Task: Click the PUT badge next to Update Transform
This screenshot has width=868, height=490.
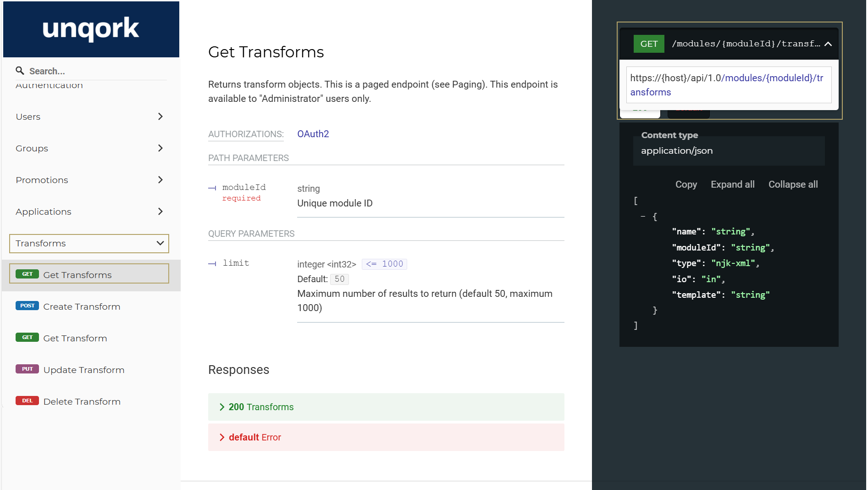Action: (27, 369)
